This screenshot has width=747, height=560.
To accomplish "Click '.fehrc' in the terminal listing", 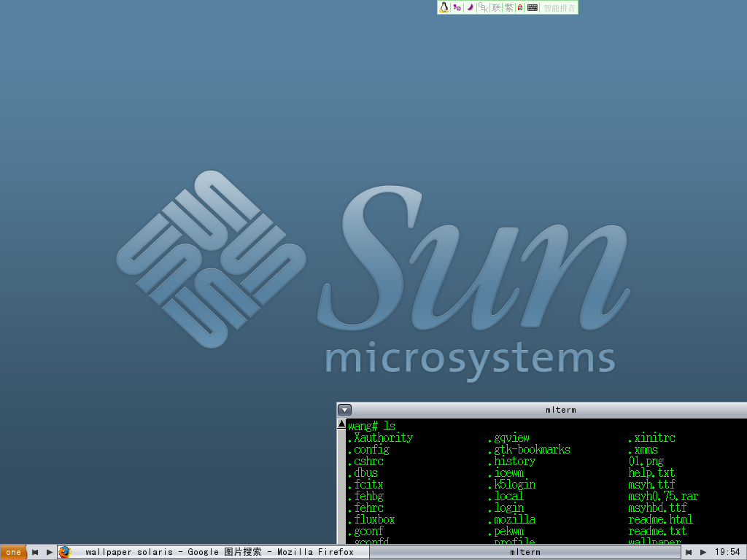I will click(366, 507).
